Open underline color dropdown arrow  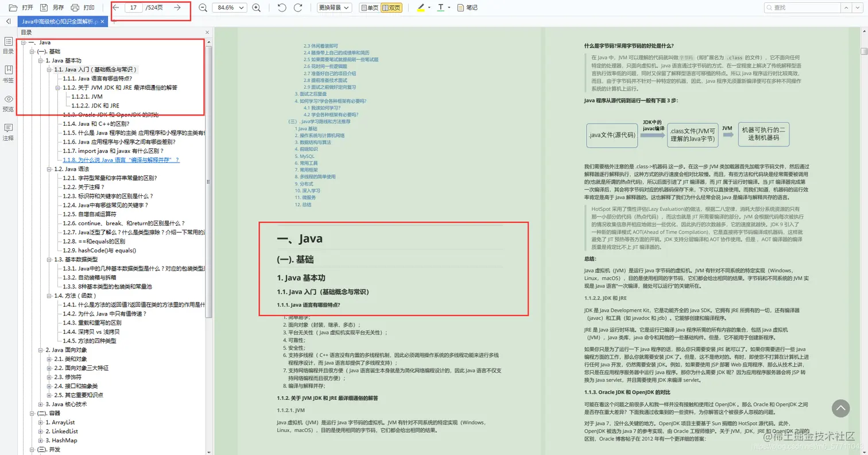(449, 8)
